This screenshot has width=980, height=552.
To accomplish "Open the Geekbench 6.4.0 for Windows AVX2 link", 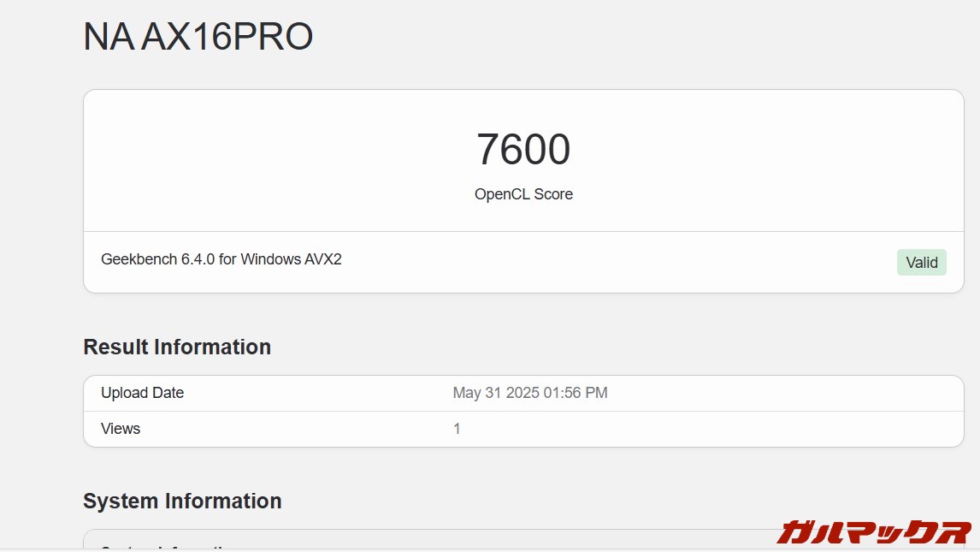I will 221,258.
